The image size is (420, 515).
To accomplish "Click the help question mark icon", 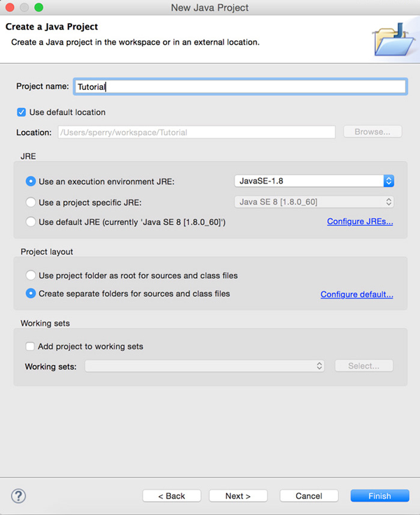I will click(x=18, y=495).
